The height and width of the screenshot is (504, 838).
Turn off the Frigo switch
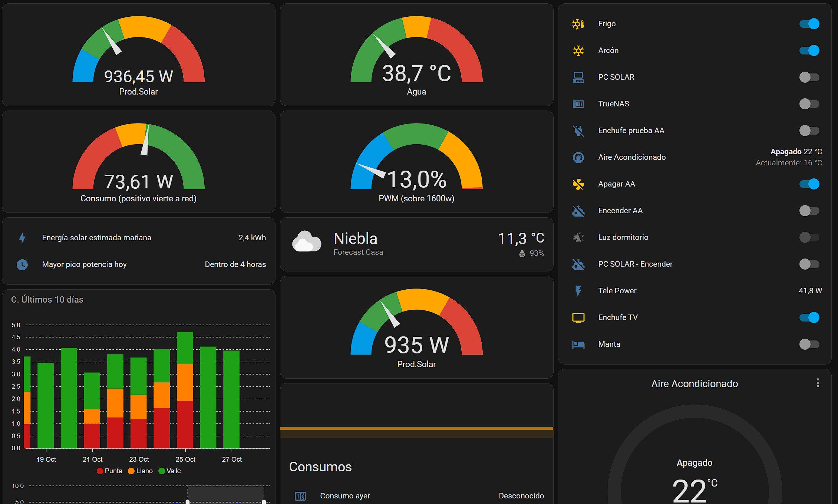click(809, 24)
